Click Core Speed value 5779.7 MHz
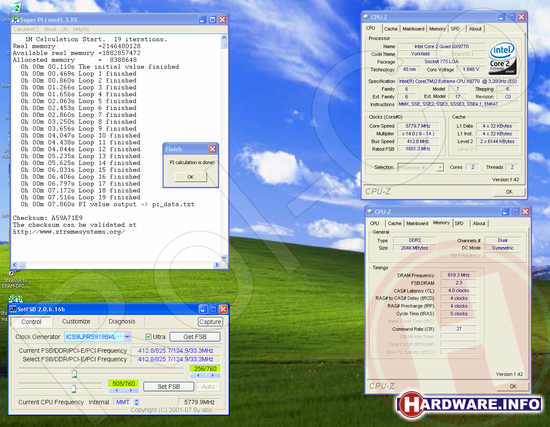This screenshot has height=427, width=550. tap(417, 126)
